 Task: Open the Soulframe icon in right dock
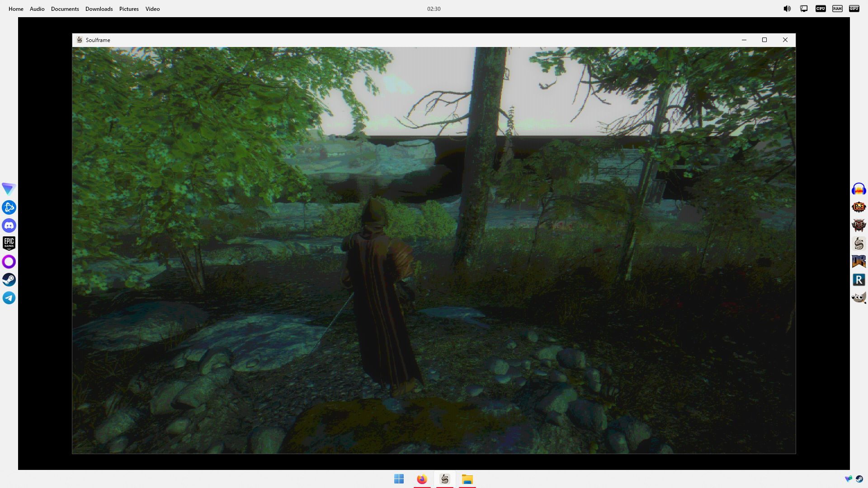click(859, 244)
